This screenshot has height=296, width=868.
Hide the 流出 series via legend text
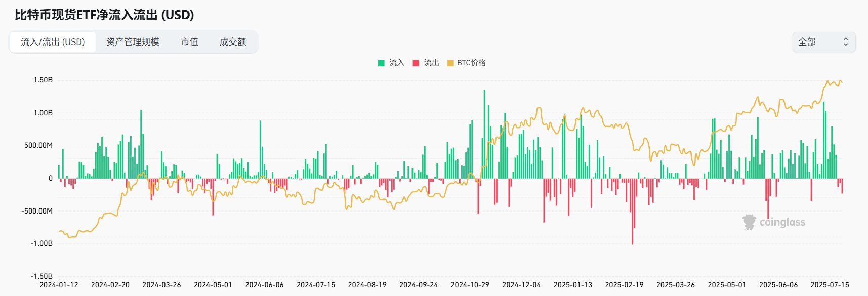click(431, 63)
